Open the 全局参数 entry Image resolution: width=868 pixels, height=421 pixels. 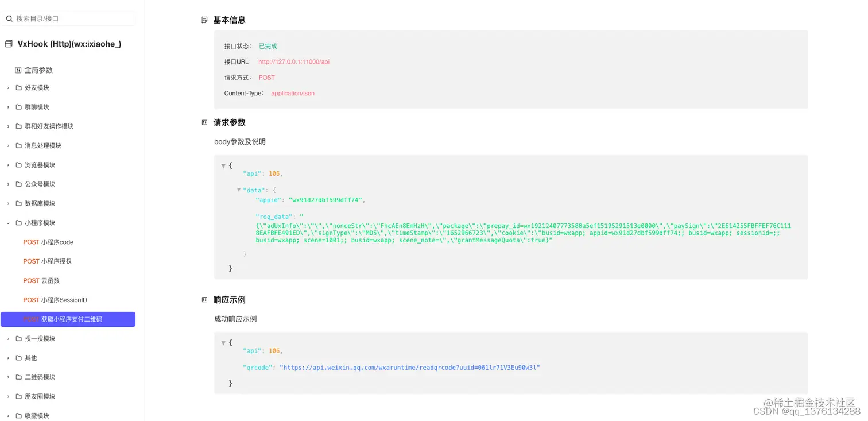click(x=38, y=70)
